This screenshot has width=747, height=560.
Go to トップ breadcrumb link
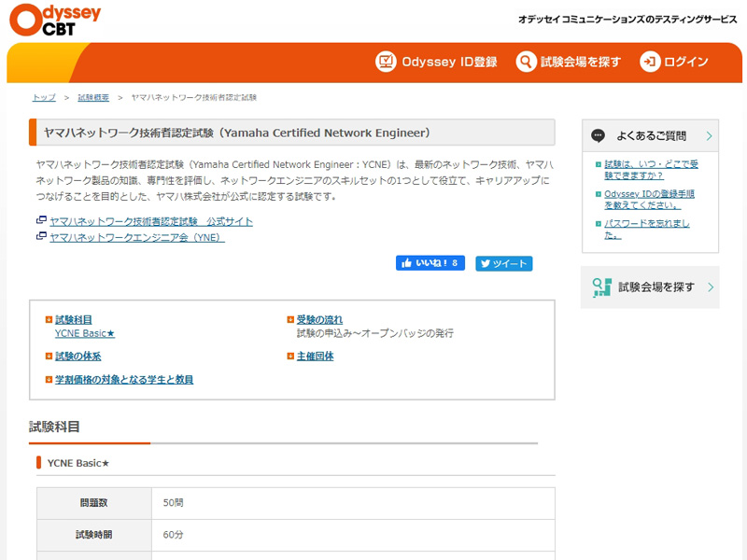tap(44, 98)
